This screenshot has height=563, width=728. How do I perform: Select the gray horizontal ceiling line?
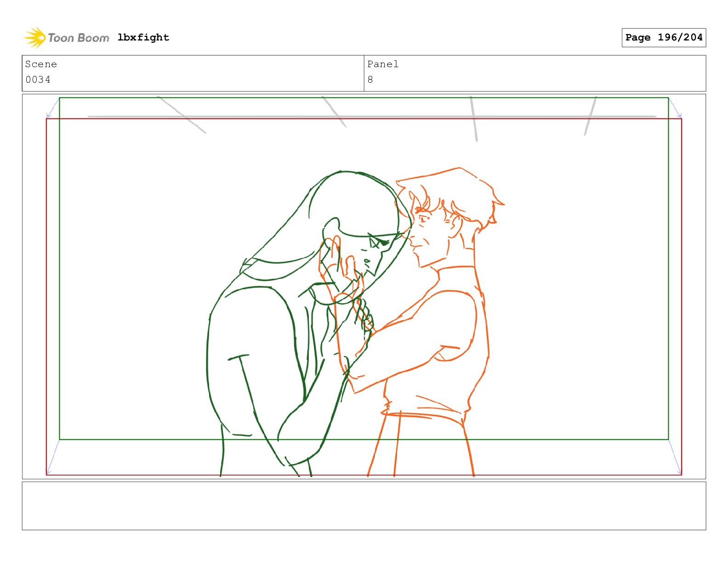pos(372,117)
